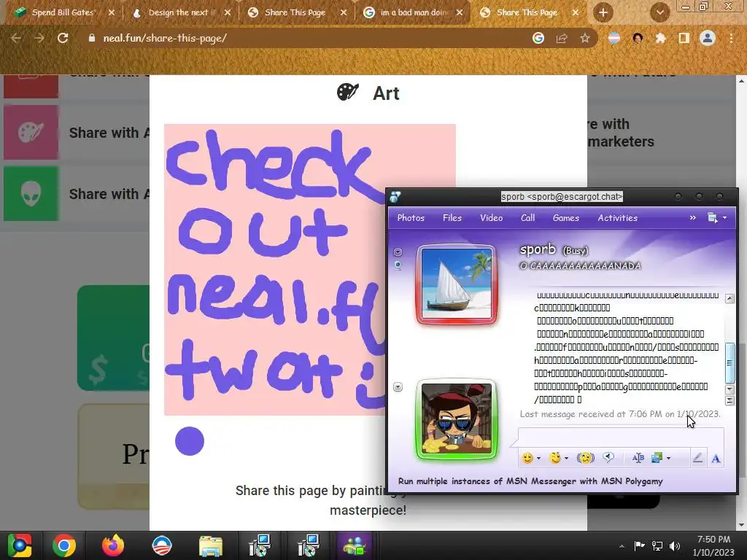Click the MSN chat scrollbar thumb

[x=729, y=363]
